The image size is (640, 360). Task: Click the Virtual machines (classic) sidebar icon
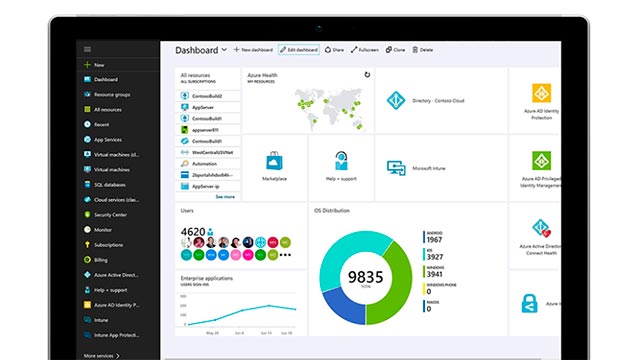pyautogui.click(x=87, y=154)
